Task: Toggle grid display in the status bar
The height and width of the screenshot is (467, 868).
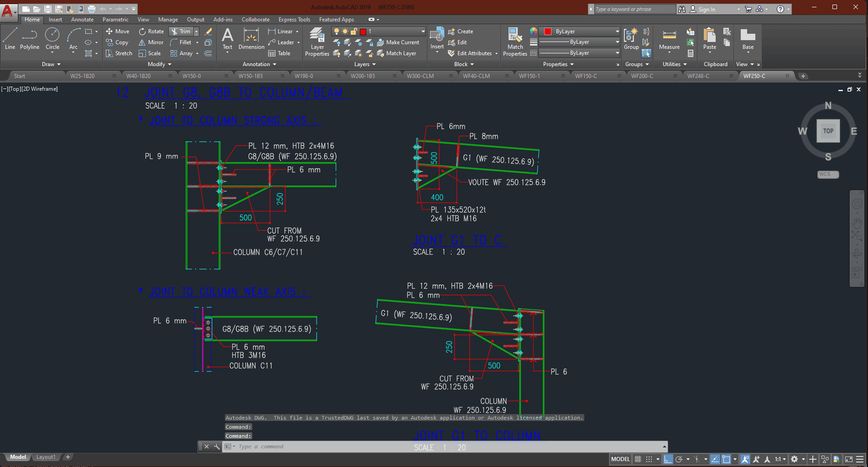Action: [x=638, y=459]
